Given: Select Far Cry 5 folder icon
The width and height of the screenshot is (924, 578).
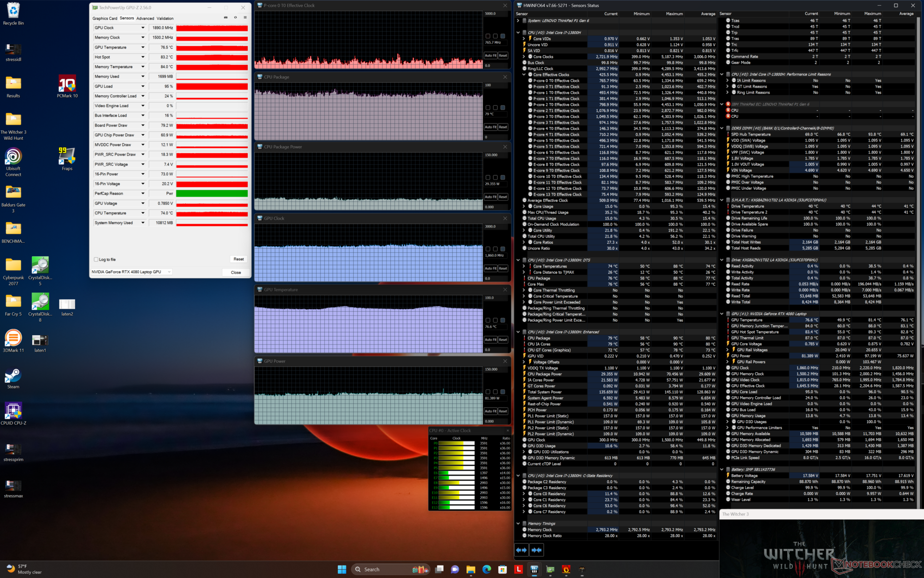Looking at the screenshot, I should 13,304.
